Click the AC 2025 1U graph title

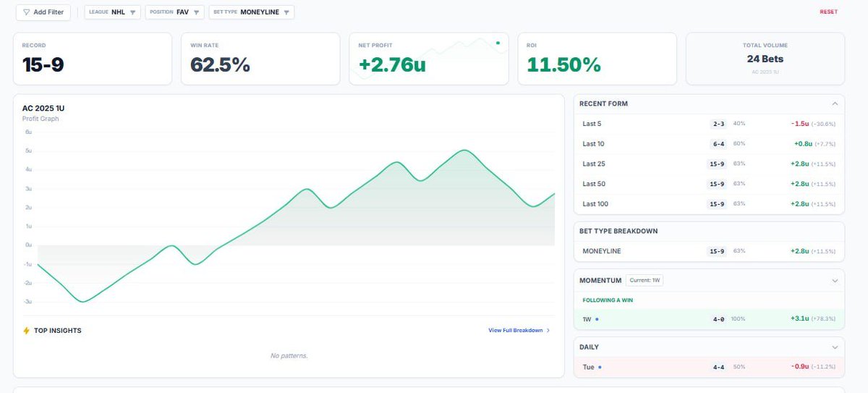43,109
